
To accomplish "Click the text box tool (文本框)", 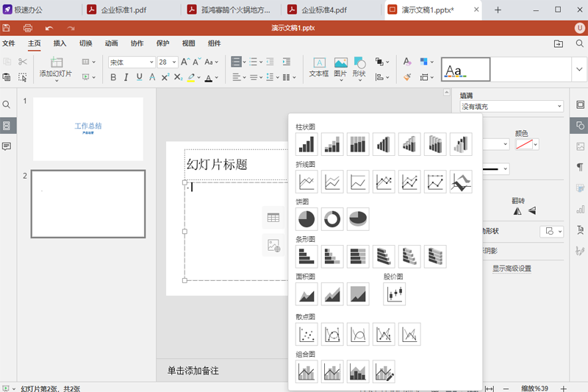I will point(319,68).
